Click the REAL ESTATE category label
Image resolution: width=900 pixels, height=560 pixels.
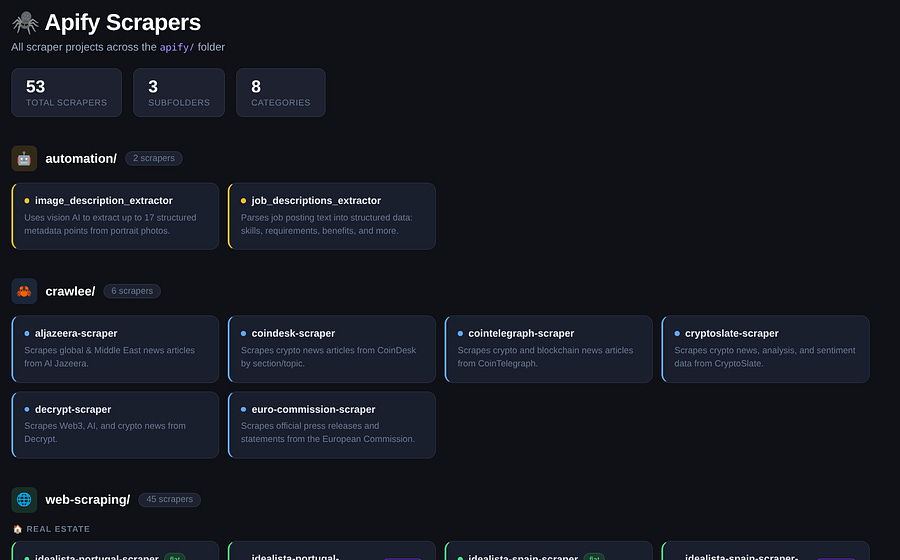tap(58, 529)
